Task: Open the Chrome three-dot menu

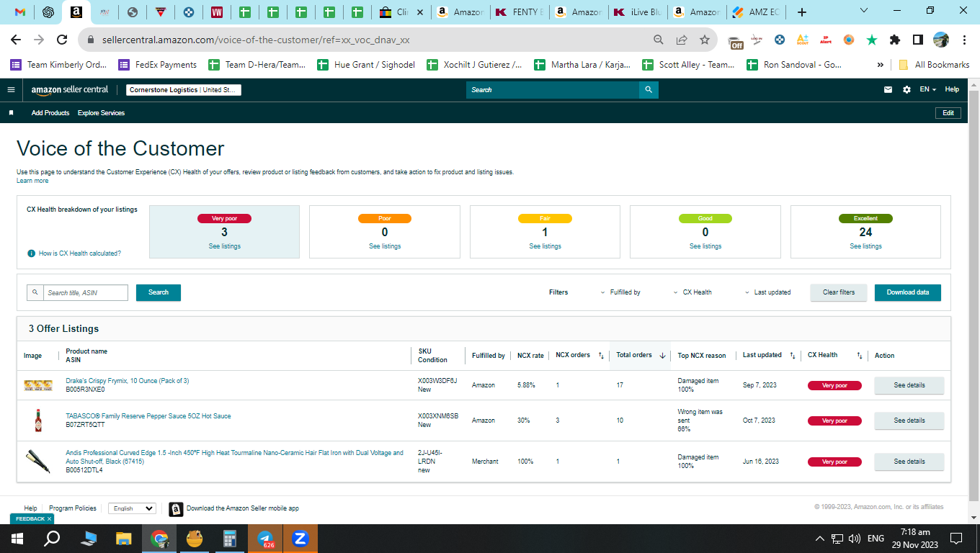Action: (963, 40)
